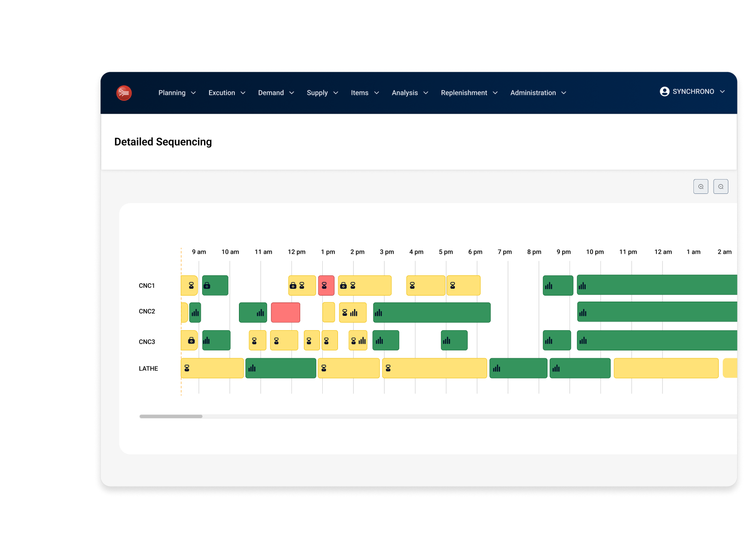Click the Analysis navigation item
This screenshot has height=559, width=756.
409,93
